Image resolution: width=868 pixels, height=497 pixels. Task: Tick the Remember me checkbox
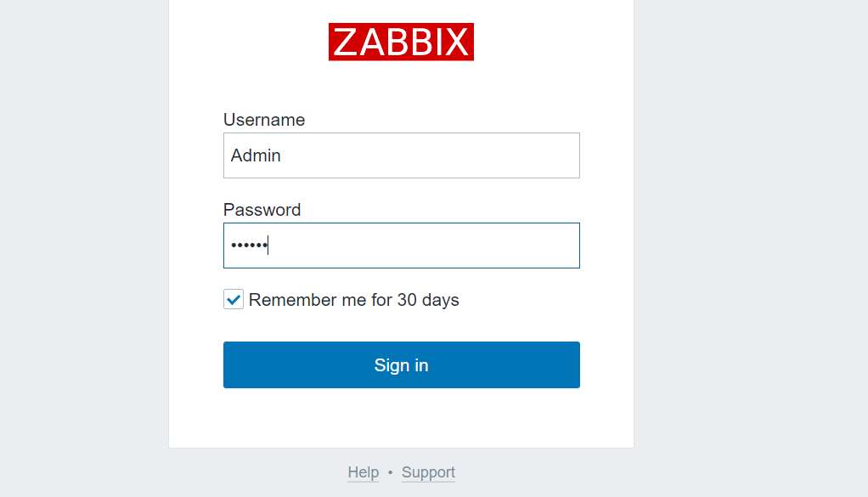tap(234, 299)
